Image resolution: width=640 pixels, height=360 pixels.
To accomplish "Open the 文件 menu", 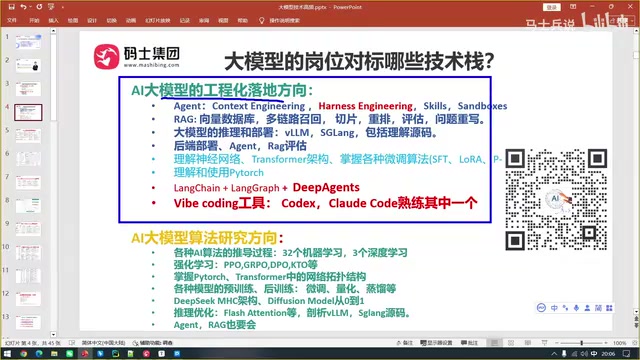I will pyautogui.click(x=12, y=20).
